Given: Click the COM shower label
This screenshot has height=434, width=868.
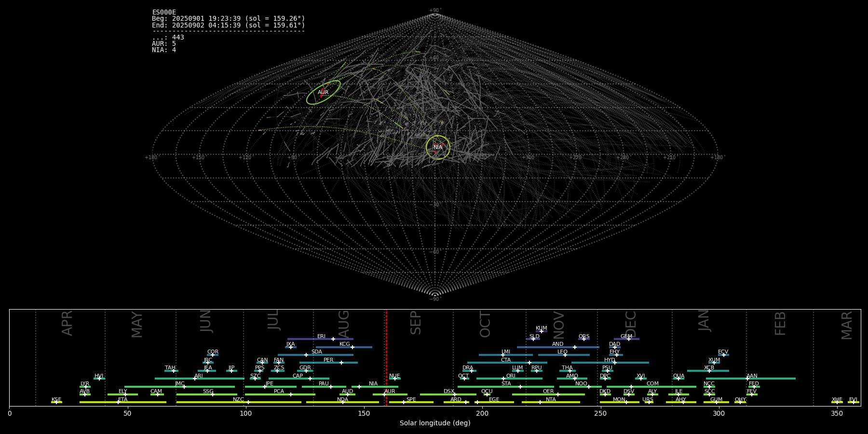Looking at the screenshot, I should click(652, 384).
